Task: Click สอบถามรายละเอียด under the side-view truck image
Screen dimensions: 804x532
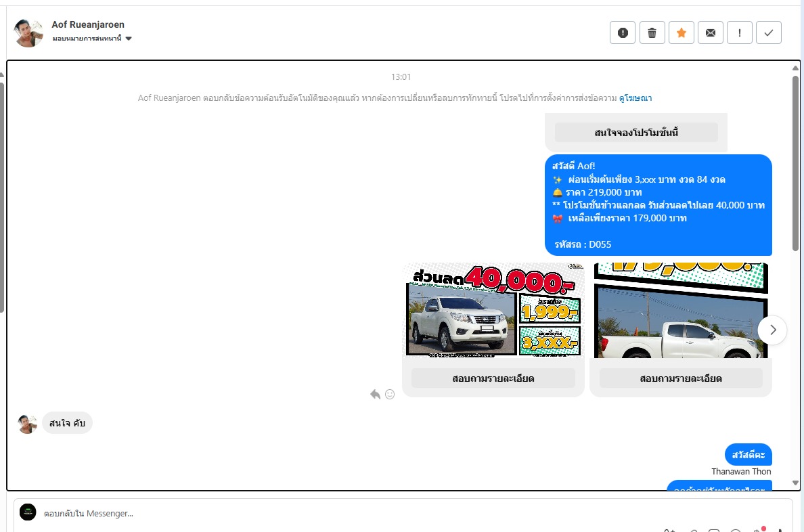Action: coord(681,378)
